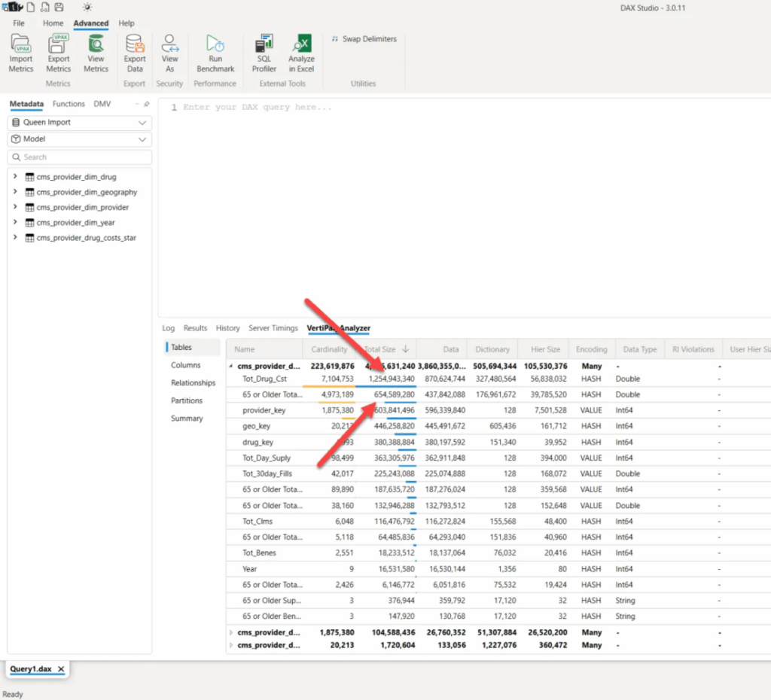Select Columns in VertiPaq Analyzer sidebar
The width and height of the screenshot is (771, 700).
pos(185,365)
